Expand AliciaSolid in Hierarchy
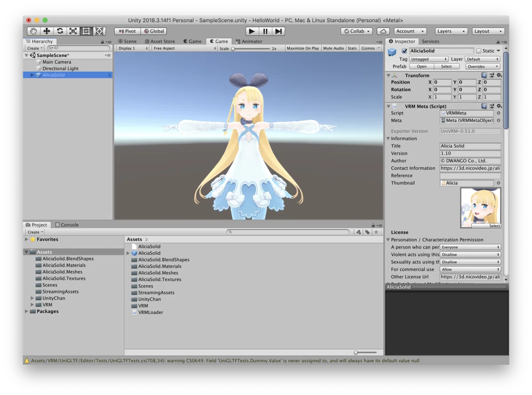The width and height of the screenshot is (532, 395). [32, 75]
